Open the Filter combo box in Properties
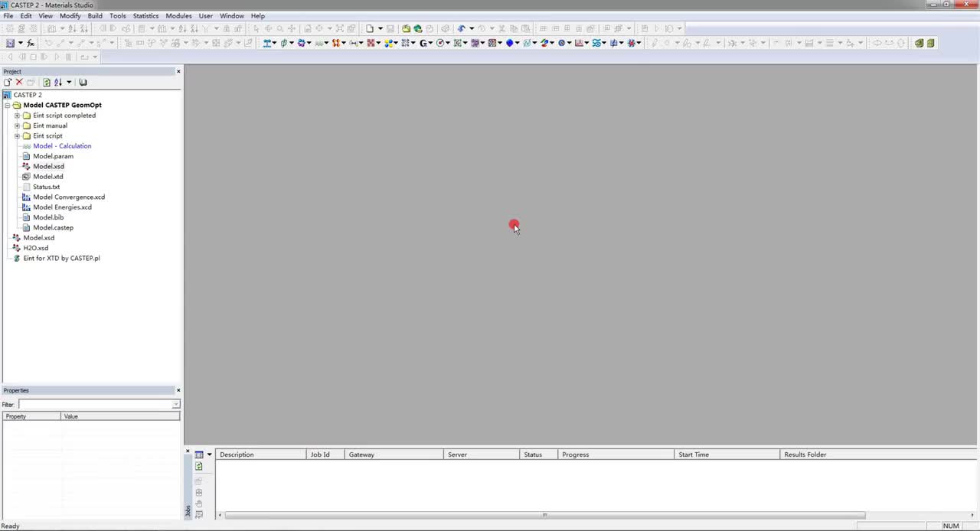 tap(100, 404)
